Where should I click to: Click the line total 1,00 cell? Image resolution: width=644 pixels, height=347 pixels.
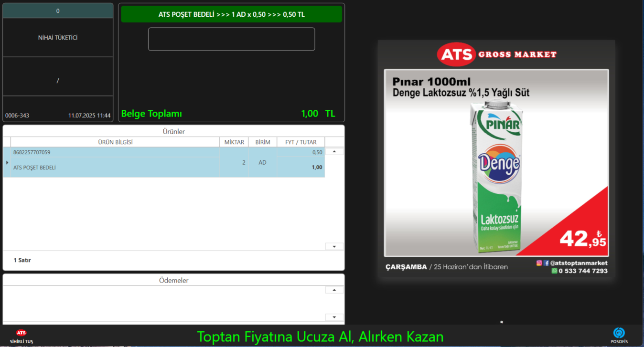301,167
